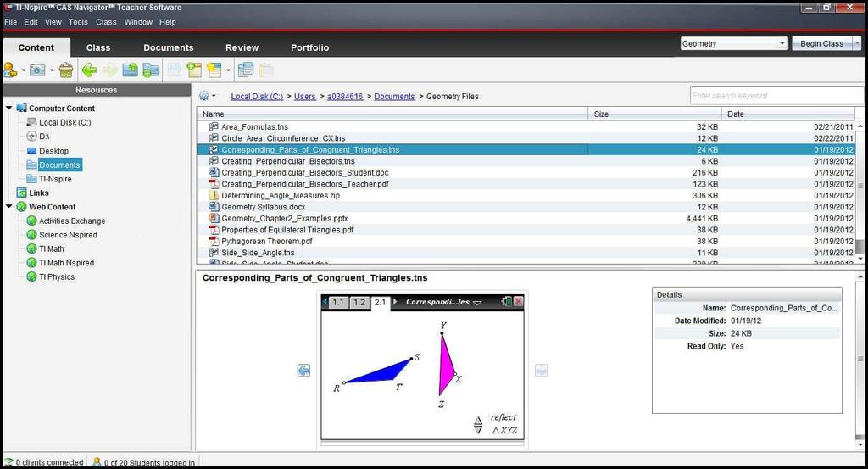
Task: Click the reflect down slider arrow in preview
Action: (x=478, y=429)
